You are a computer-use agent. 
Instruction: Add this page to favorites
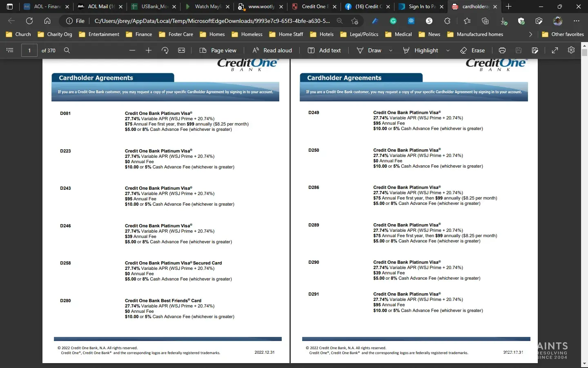point(355,21)
